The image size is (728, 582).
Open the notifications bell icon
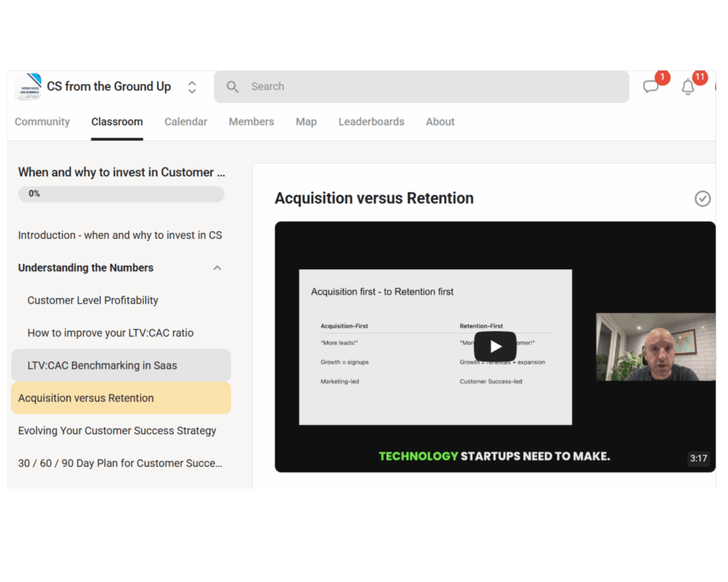pos(687,87)
